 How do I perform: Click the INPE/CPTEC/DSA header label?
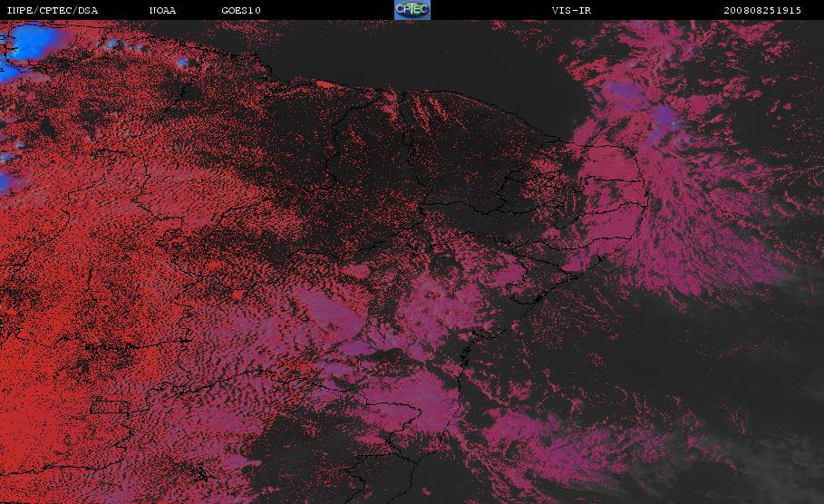pos(52,11)
